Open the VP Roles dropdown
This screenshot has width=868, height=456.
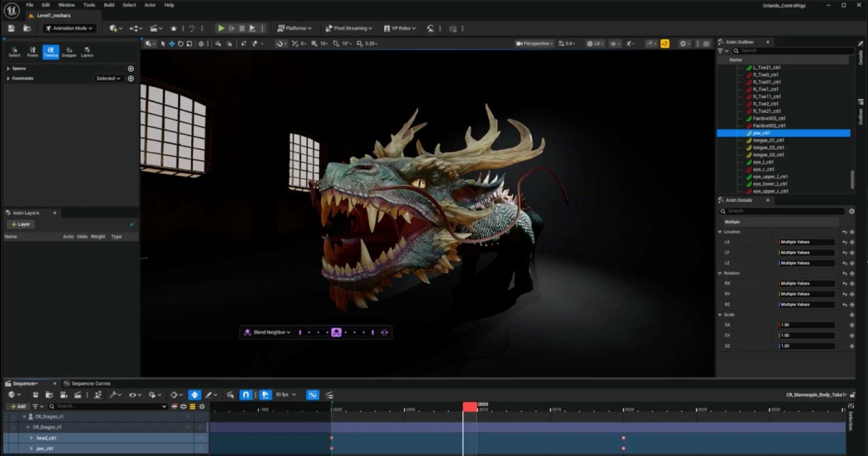(400, 28)
